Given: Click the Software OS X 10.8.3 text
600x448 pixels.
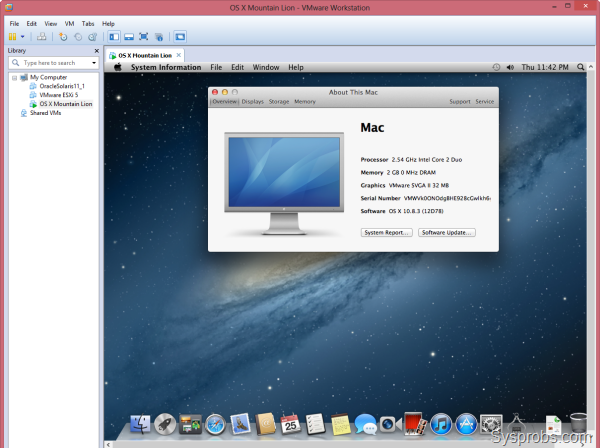Looking at the screenshot, I should pyautogui.click(x=402, y=211).
